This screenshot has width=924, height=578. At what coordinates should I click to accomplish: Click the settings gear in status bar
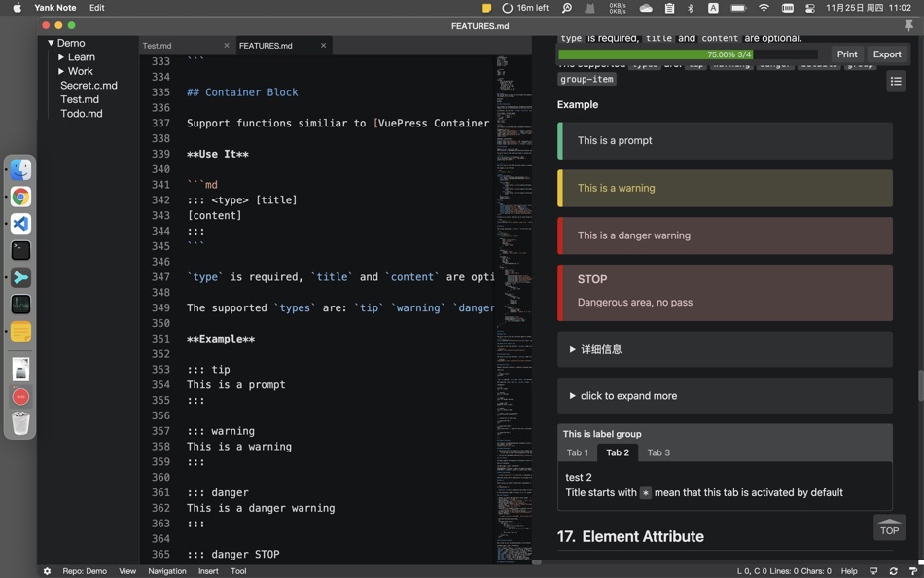click(47, 571)
